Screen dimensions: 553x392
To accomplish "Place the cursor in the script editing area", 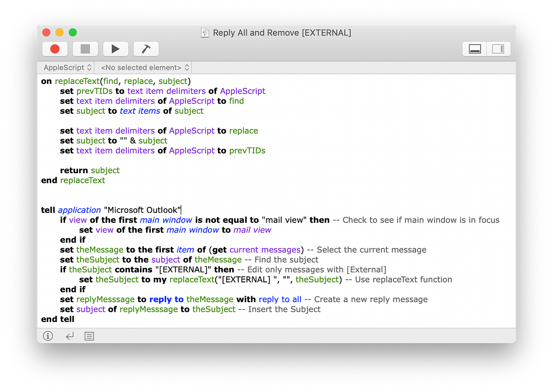I will coord(276,198).
